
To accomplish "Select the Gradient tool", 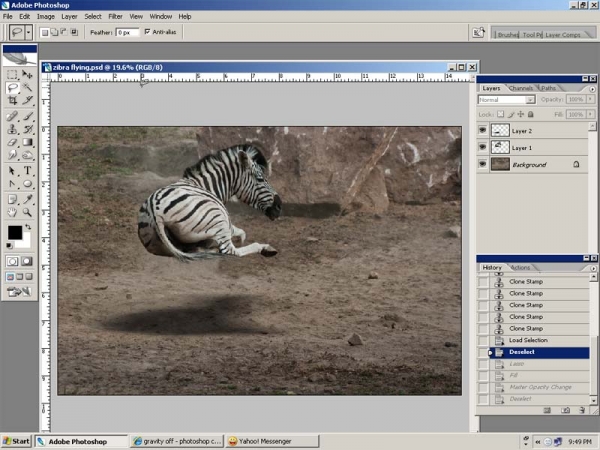I will tap(27, 142).
